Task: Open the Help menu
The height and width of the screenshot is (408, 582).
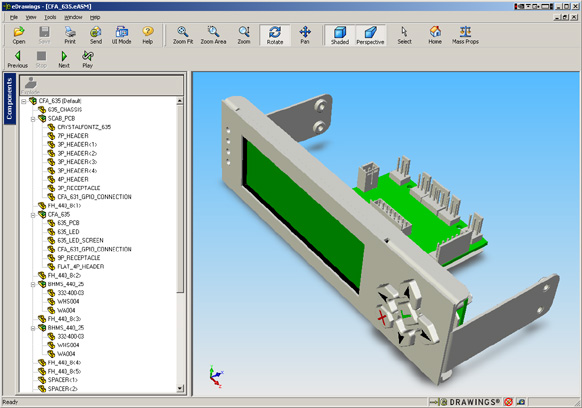Action: pyautogui.click(x=95, y=17)
